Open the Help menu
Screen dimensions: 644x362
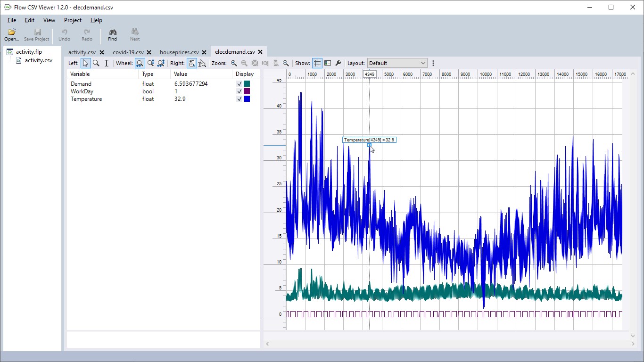click(96, 20)
